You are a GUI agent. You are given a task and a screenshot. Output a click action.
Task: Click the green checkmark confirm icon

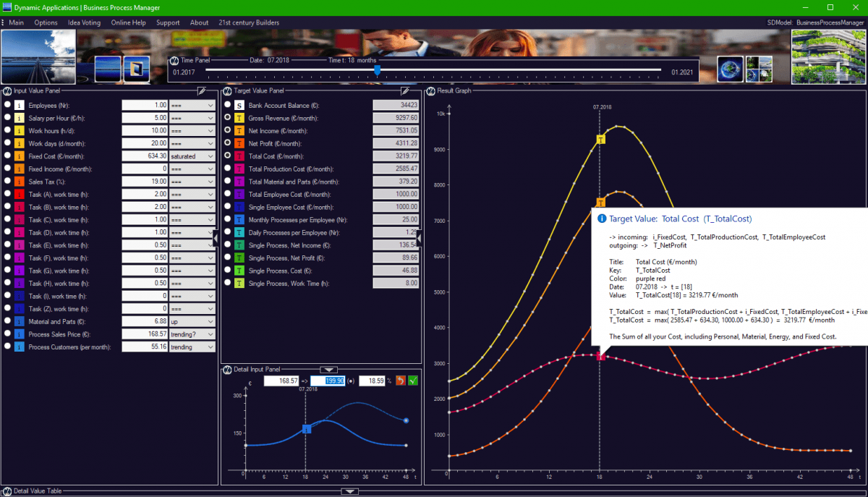(x=413, y=381)
